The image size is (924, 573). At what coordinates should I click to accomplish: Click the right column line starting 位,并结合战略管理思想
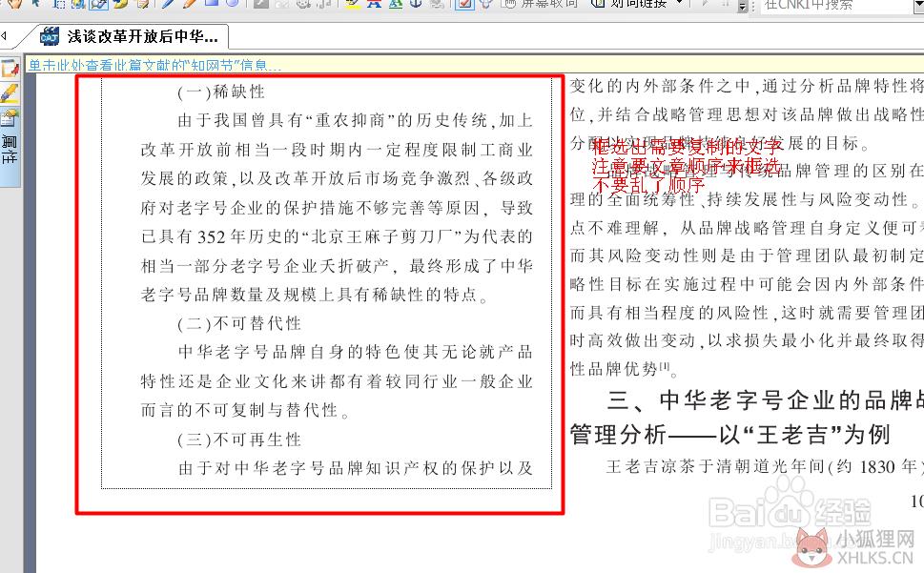point(747,114)
